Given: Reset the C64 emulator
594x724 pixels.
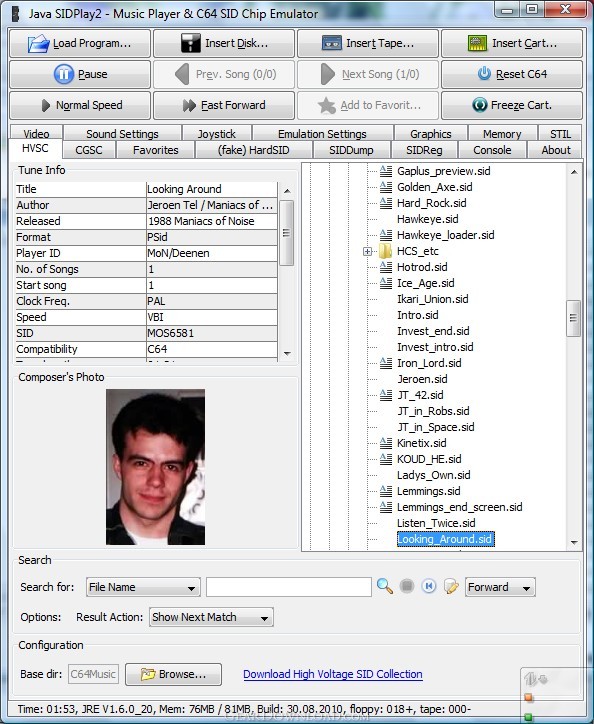Looking at the screenshot, I should (x=512, y=74).
